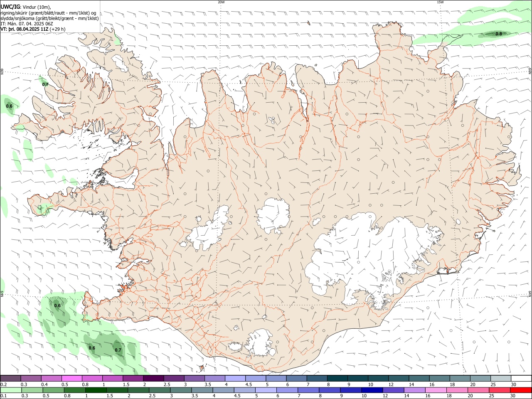Click the valid time "VT: þri. 08.04.2025 11Z"

(x=25, y=29)
